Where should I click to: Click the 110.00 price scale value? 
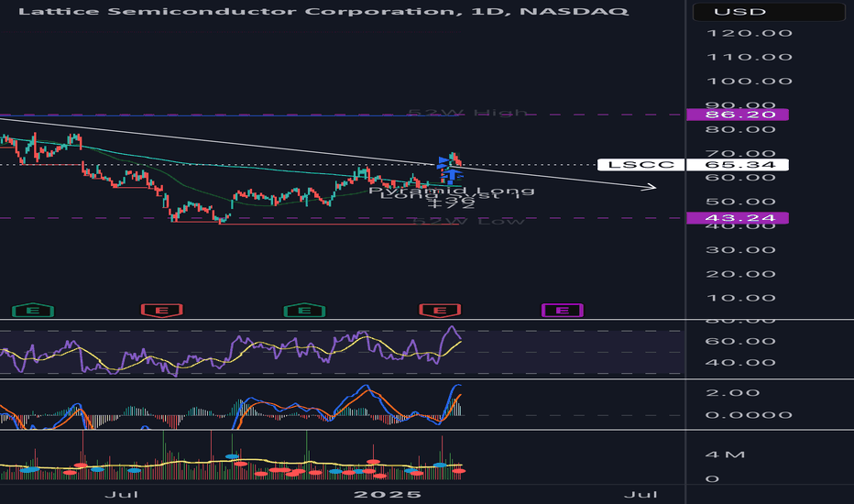click(x=749, y=57)
